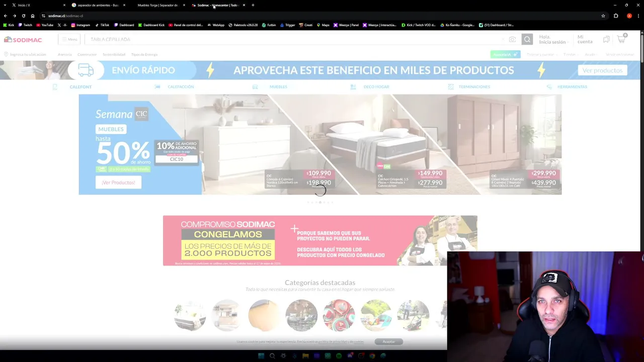
Task: Click Ver productos in the Envío Rápido banner
Action: 602,70
